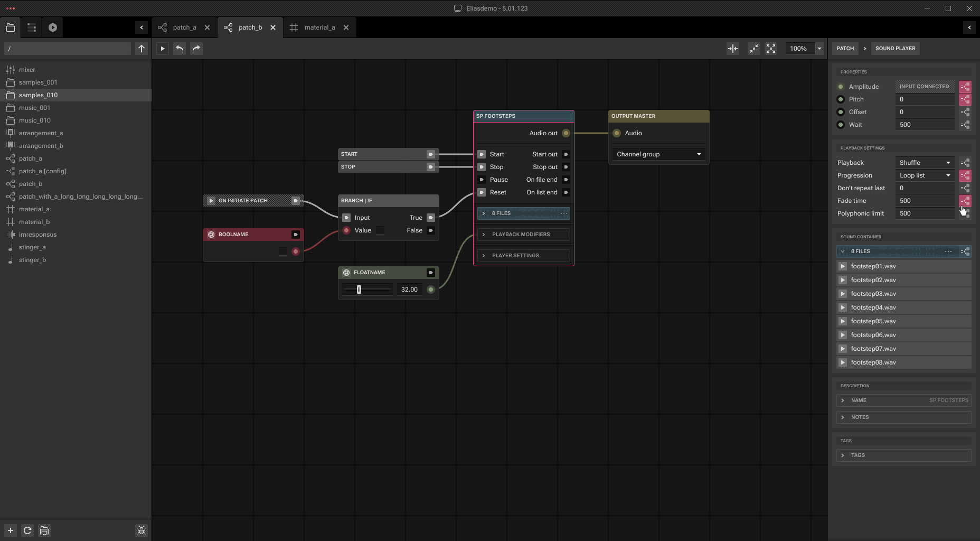This screenshot has height=541, width=980.
Task: Click the path input field
Action: click(68, 49)
